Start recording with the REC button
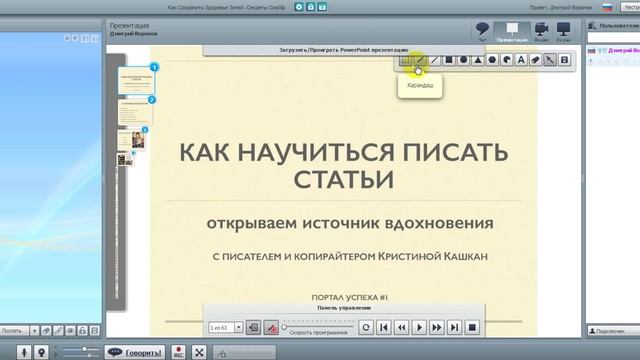The image size is (640, 360). tap(178, 352)
